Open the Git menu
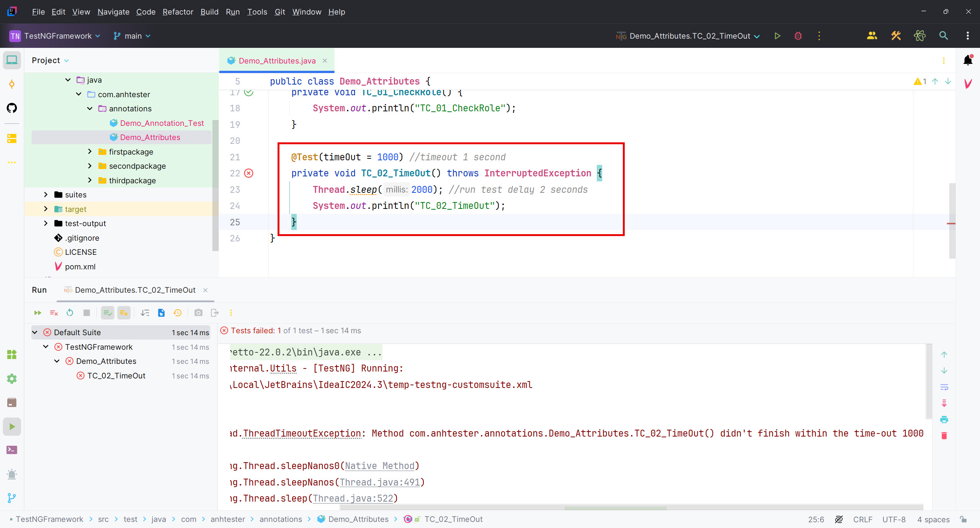The height and width of the screenshot is (528, 980). tap(280, 12)
